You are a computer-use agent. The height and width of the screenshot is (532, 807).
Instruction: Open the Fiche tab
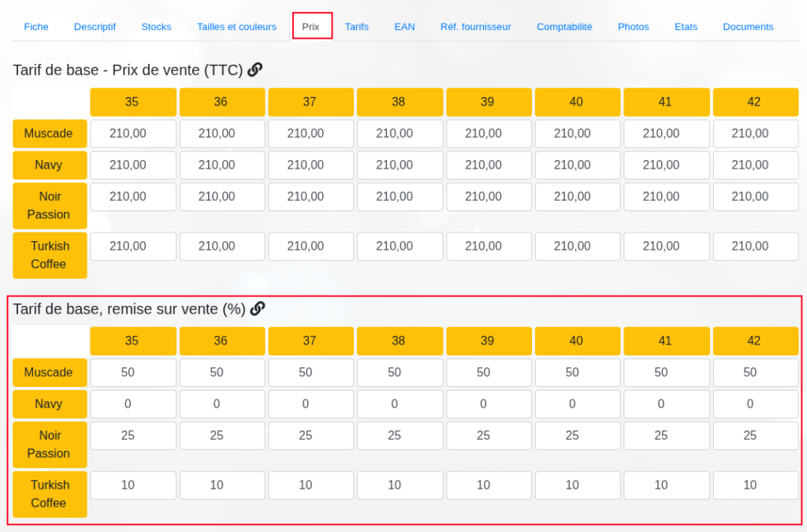pos(36,27)
